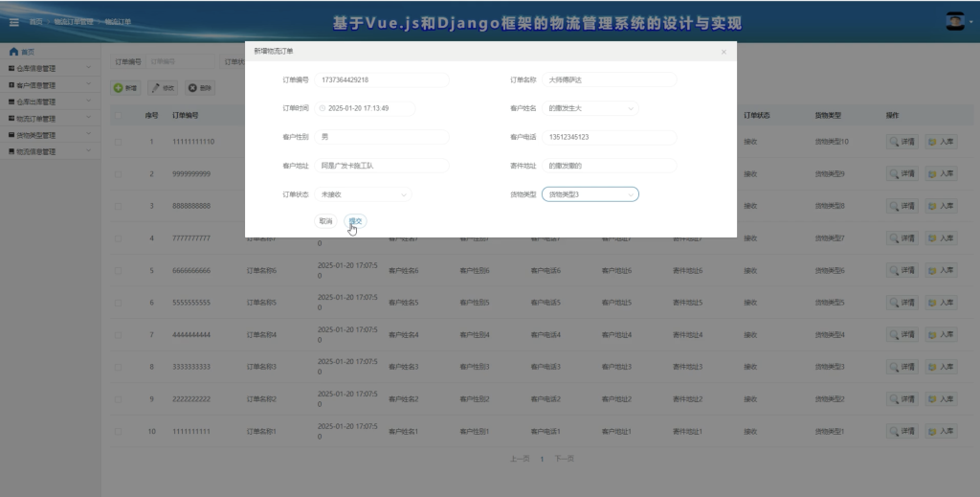Click the green plus 新增 icon
The image size is (980, 497).
click(x=118, y=88)
